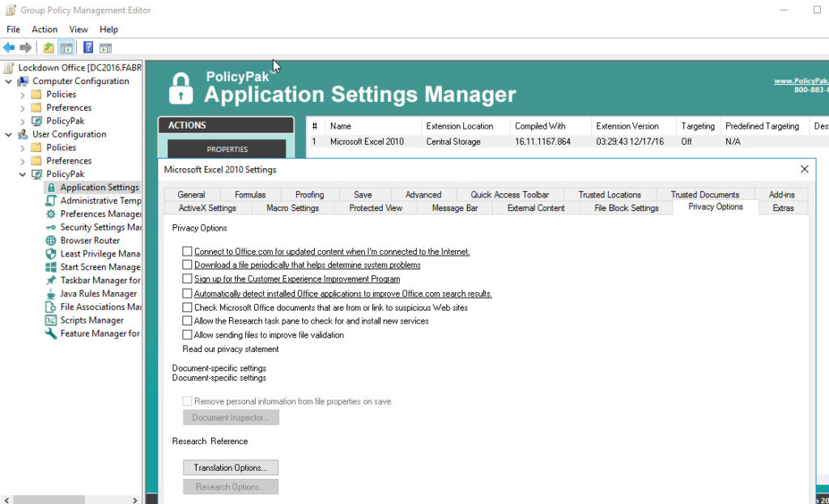The image size is (829, 504).
Task: Check Allow sending files to improve validation
Action: pyautogui.click(x=187, y=334)
